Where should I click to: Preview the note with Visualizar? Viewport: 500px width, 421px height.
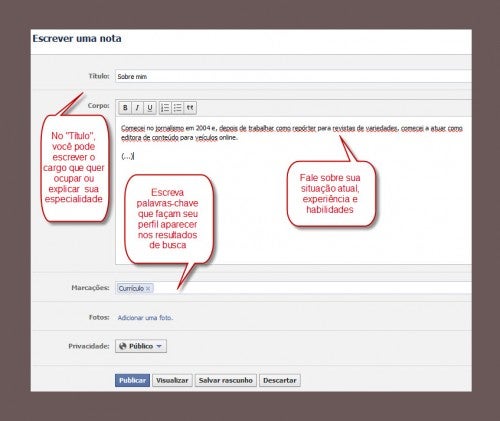172,380
